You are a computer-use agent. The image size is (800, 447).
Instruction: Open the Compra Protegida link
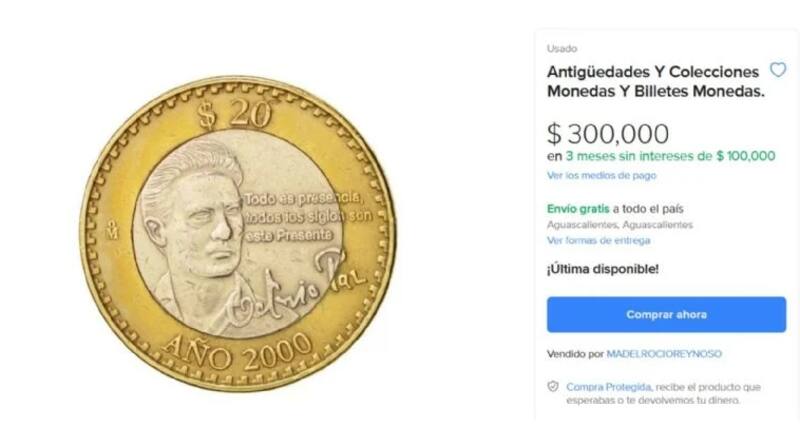(x=609, y=387)
